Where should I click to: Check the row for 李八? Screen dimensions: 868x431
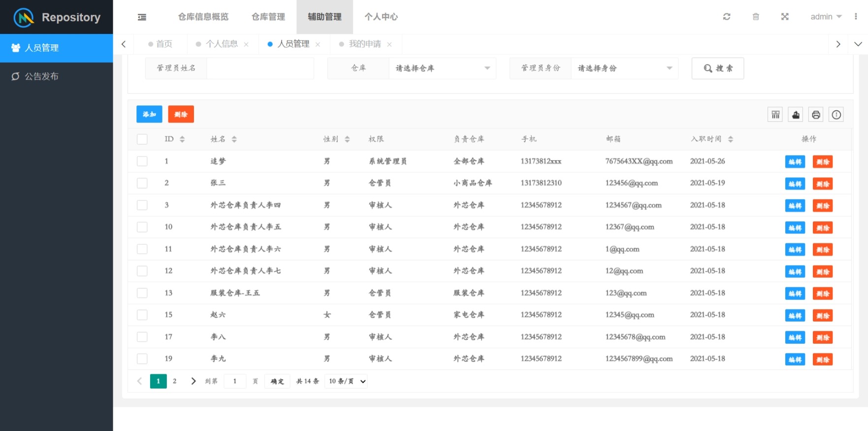[x=142, y=337]
